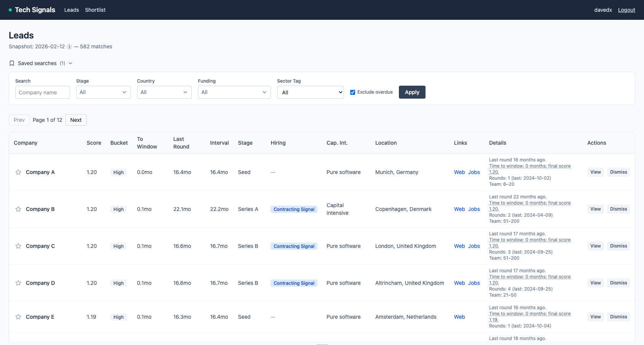Star Company E to shortlist it

click(x=18, y=317)
